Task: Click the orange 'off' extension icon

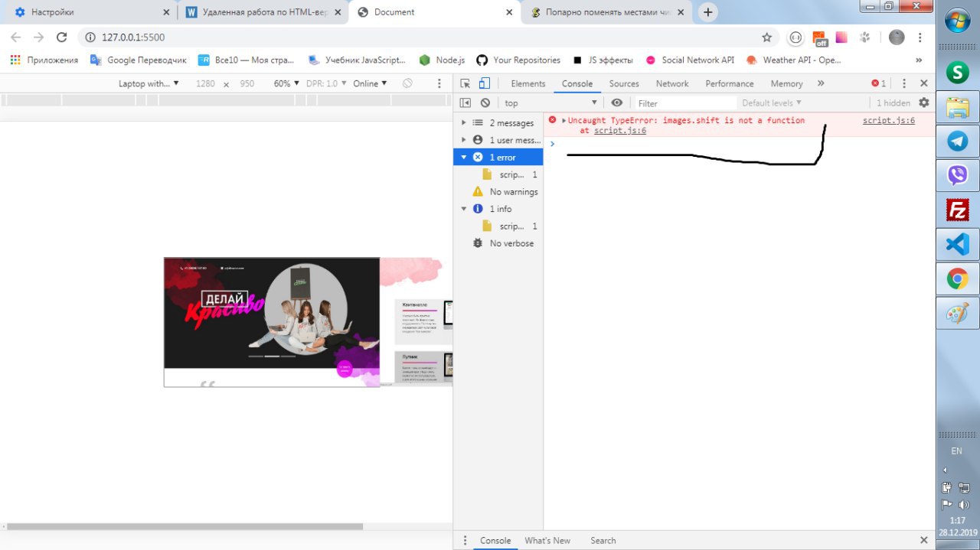Action: tap(820, 37)
